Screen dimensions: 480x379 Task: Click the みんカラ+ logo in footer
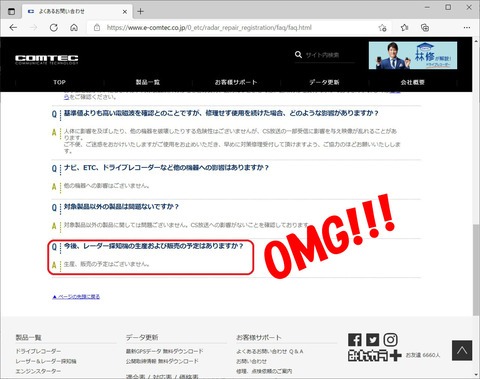(x=375, y=355)
